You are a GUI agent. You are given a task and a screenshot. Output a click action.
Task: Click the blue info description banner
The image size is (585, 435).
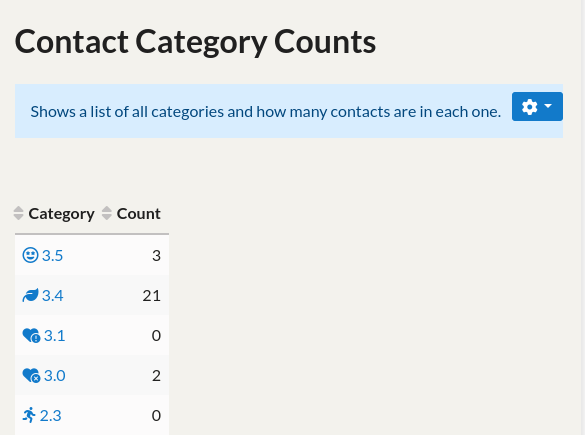point(289,111)
